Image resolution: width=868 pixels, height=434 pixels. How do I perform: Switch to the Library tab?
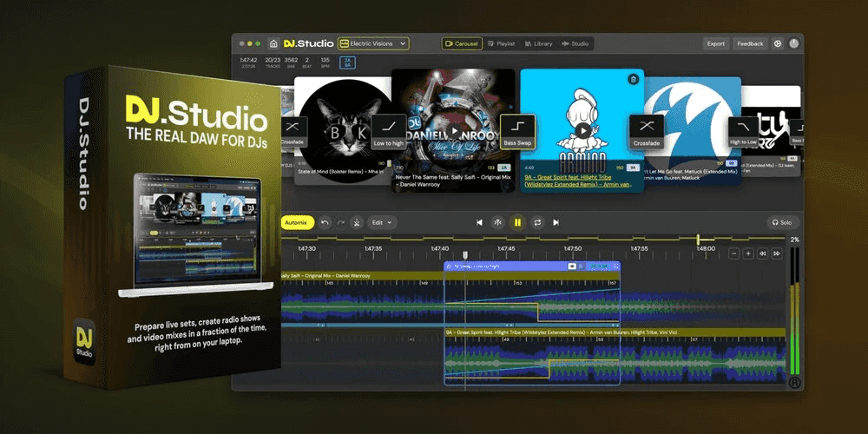coord(538,43)
